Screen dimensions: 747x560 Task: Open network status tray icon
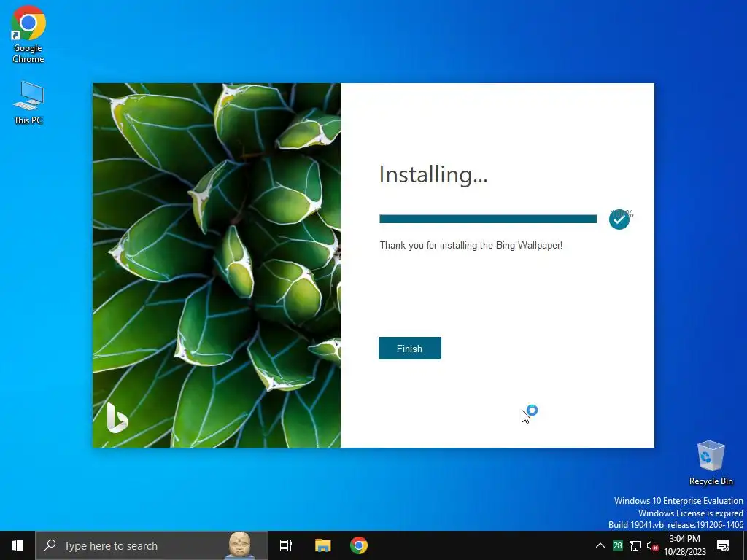635,545
